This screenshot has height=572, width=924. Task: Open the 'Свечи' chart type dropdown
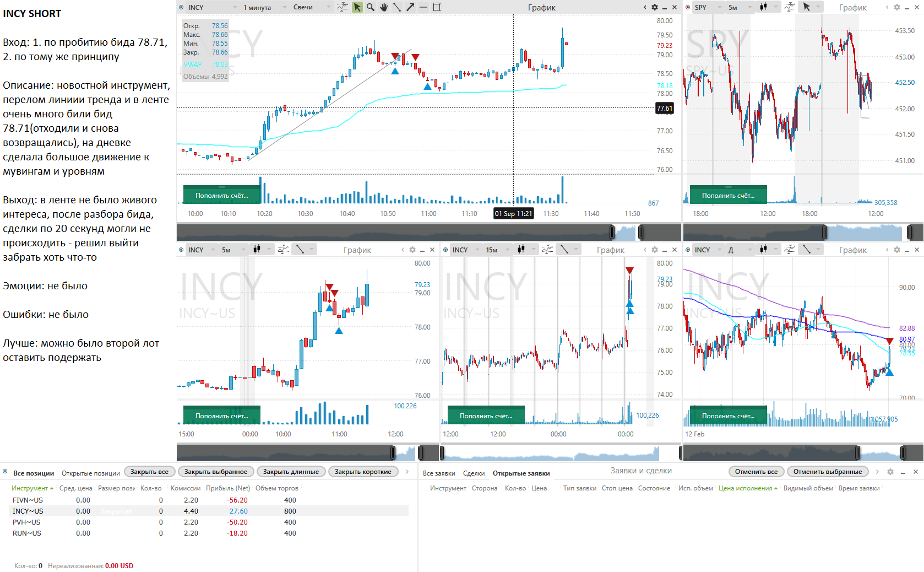[312, 7]
